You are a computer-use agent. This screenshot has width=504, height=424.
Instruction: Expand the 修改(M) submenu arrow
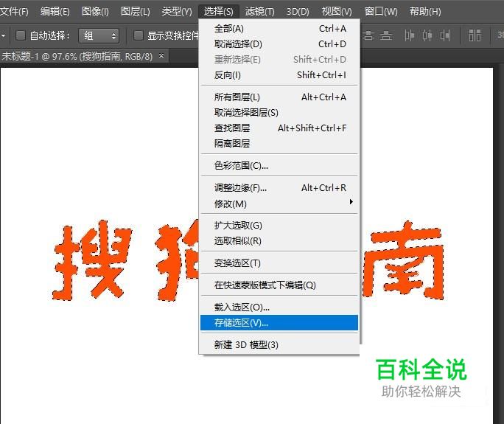[x=351, y=202]
